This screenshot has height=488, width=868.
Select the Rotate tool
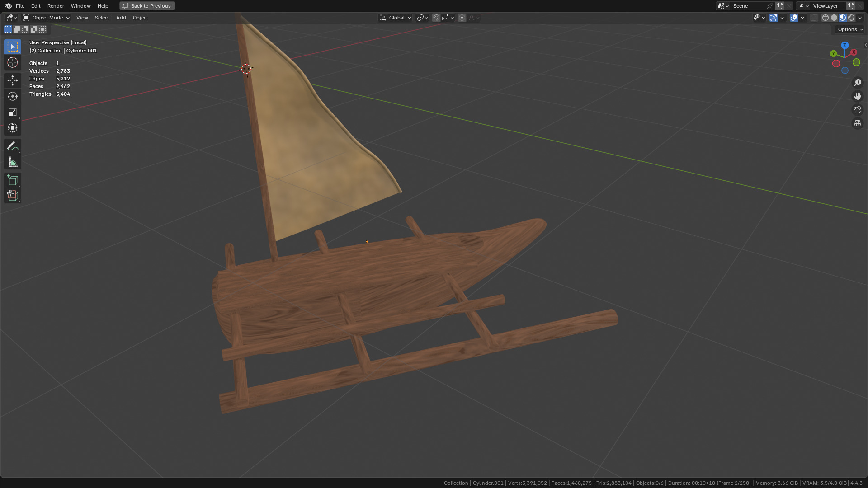(13, 96)
